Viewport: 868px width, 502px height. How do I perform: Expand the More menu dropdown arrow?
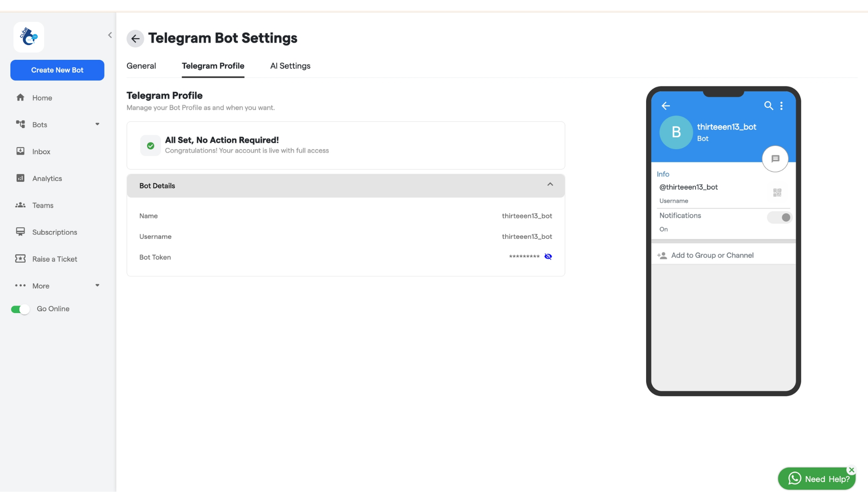pyautogui.click(x=97, y=285)
